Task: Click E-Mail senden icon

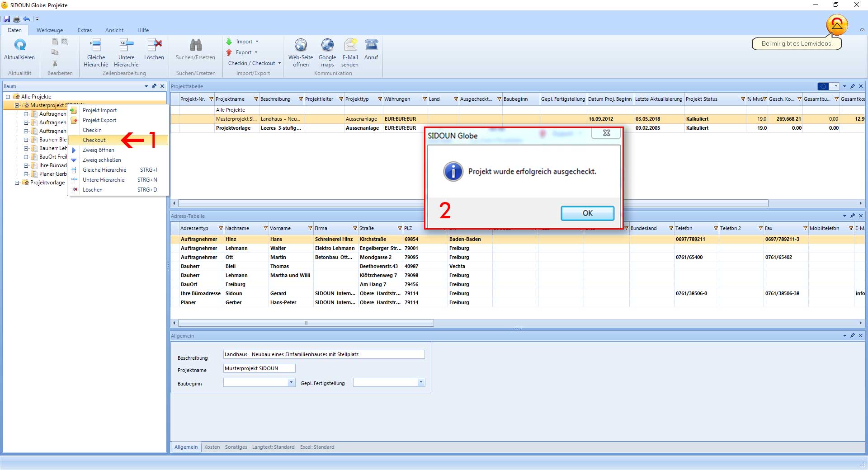Action: tap(350, 45)
